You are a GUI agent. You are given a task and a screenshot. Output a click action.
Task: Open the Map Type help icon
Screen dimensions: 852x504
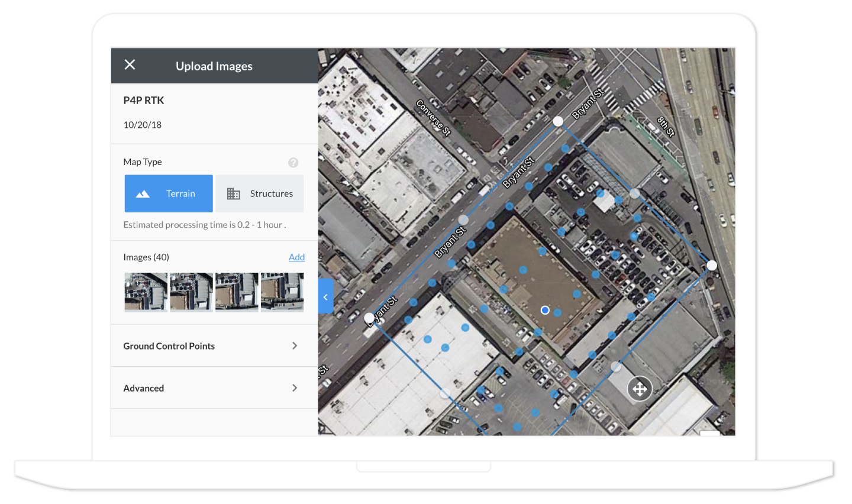pos(293,163)
